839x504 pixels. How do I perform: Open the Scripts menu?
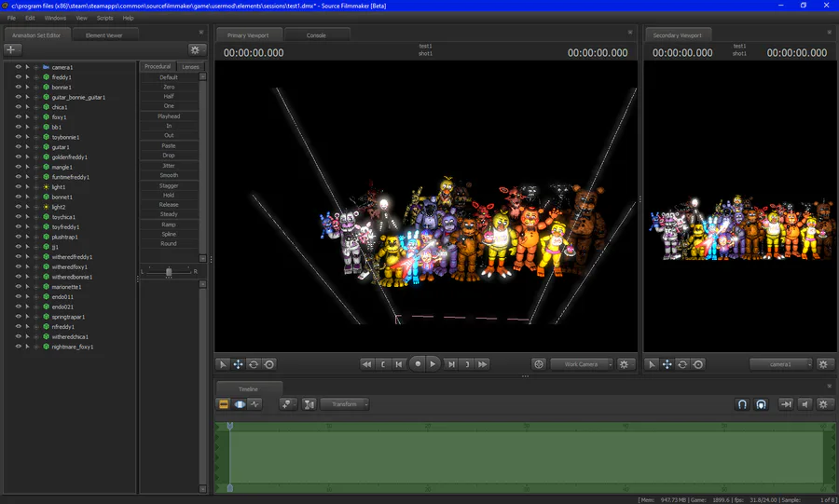tap(104, 18)
